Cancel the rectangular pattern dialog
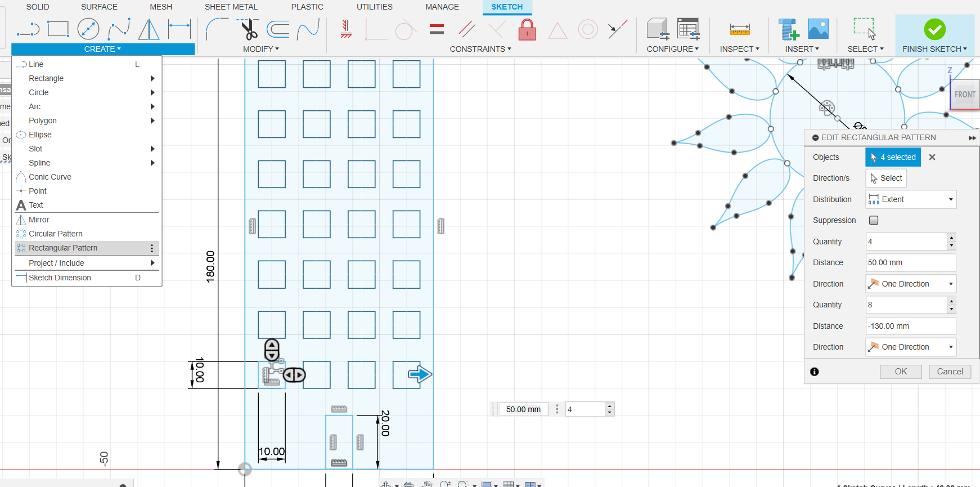The width and height of the screenshot is (980, 487). [x=950, y=372]
